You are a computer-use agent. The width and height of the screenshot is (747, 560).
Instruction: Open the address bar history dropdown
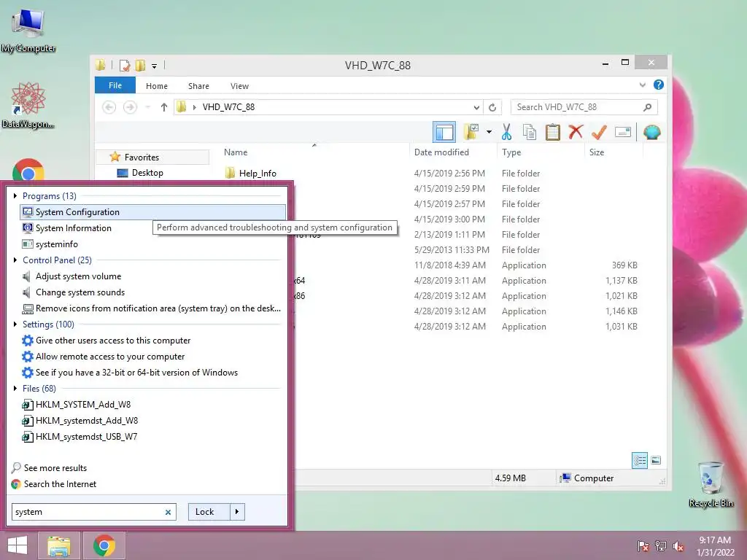point(476,107)
